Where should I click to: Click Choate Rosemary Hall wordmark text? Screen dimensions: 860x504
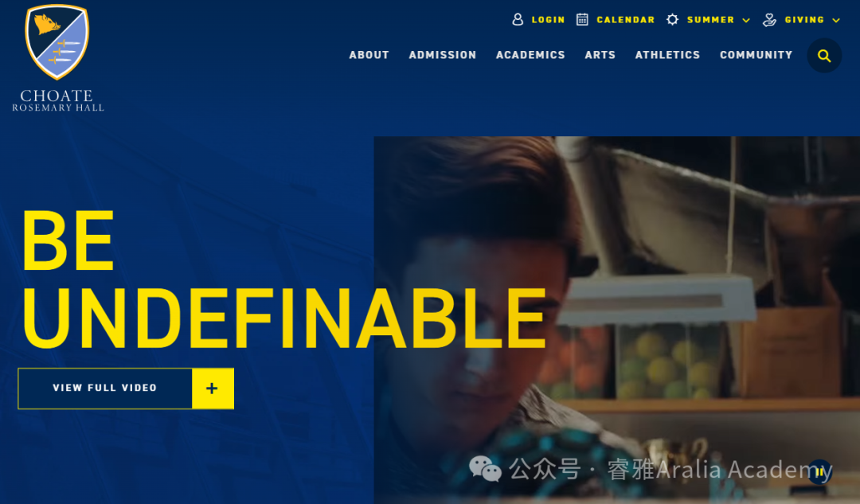[x=57, y=100]
